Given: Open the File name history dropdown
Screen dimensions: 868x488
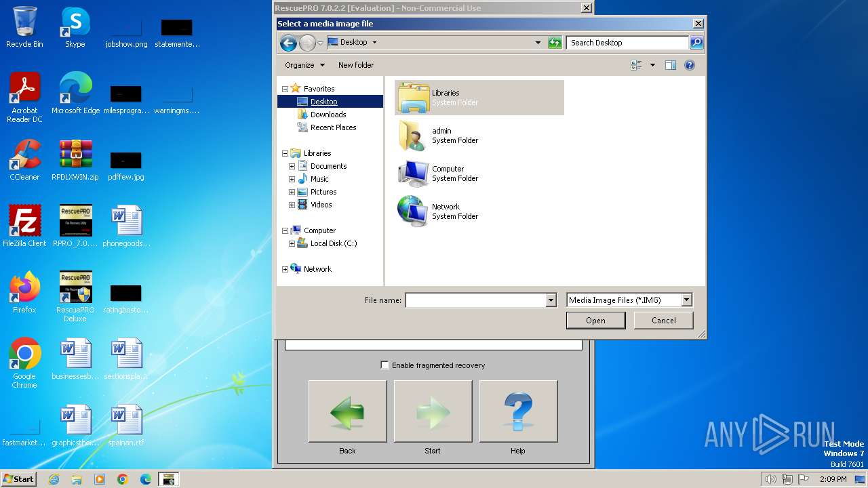Looking at the screenshot, I should 551,300.
